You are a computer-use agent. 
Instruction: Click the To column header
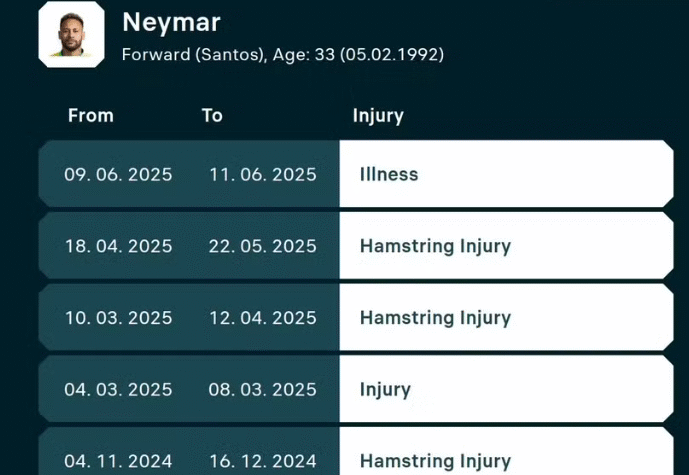(212, 115)
